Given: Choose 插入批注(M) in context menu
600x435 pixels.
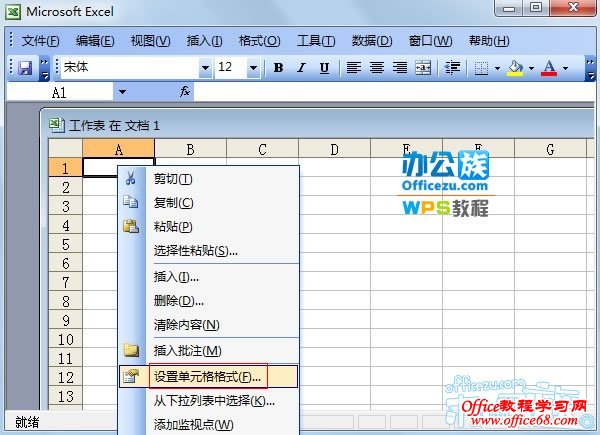Looking at the screenshot, I should [x=209, y=350].
